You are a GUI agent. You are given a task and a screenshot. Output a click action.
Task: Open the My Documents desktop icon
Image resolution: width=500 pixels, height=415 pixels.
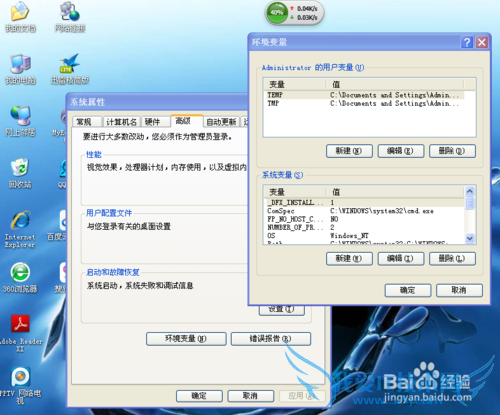coord(20,17)
